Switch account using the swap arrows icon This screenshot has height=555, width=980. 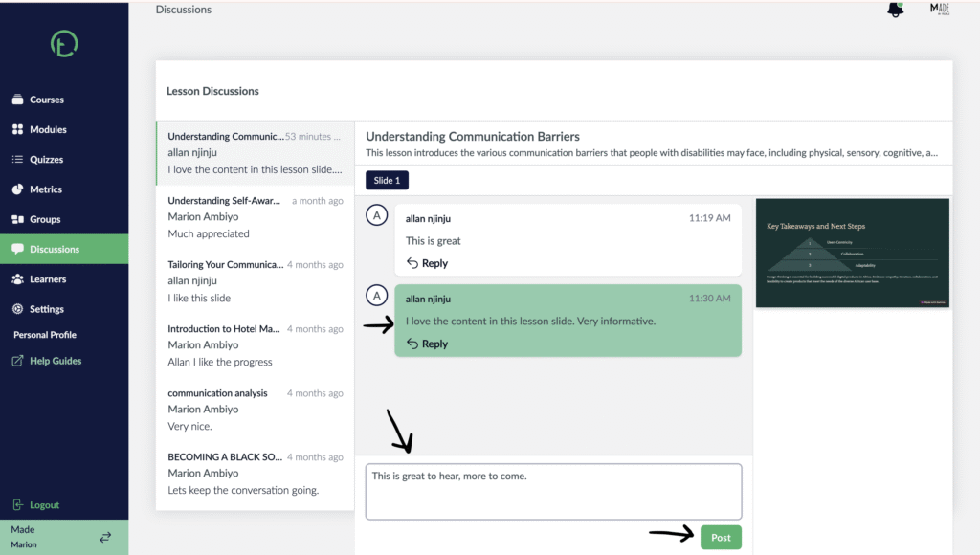click(105, 537)
